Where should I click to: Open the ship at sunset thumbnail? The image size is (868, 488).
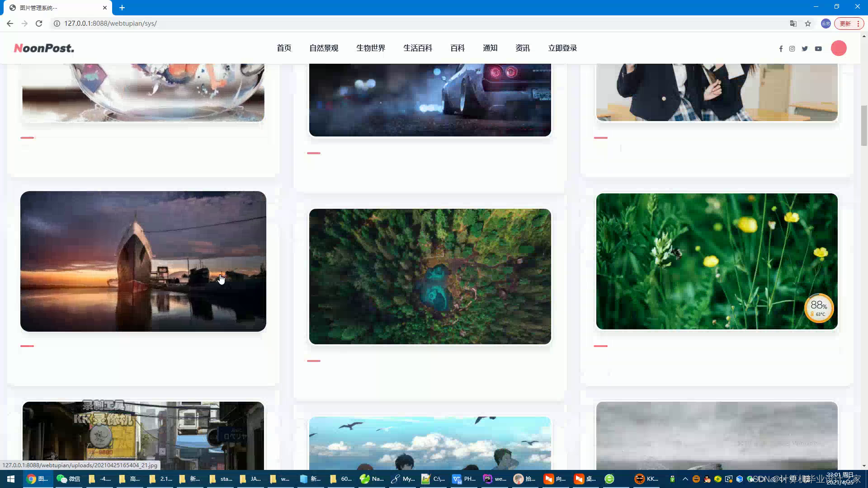click(x=143, y=261)
